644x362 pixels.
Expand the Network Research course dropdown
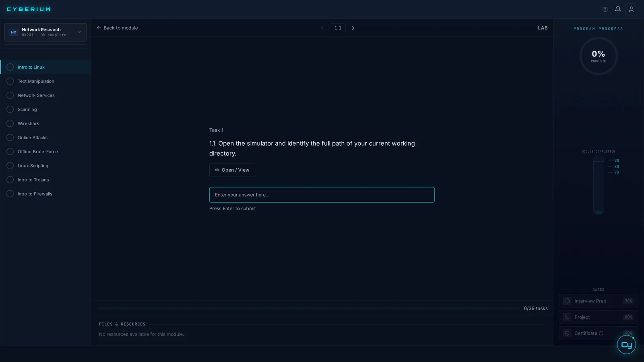[x=45, y=32]
